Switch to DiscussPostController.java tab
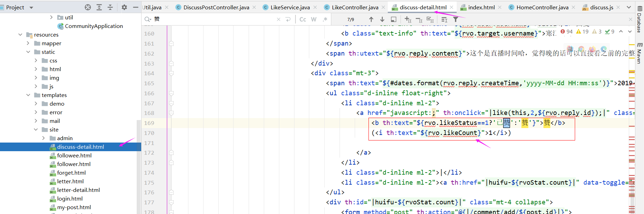 (216, 7)
